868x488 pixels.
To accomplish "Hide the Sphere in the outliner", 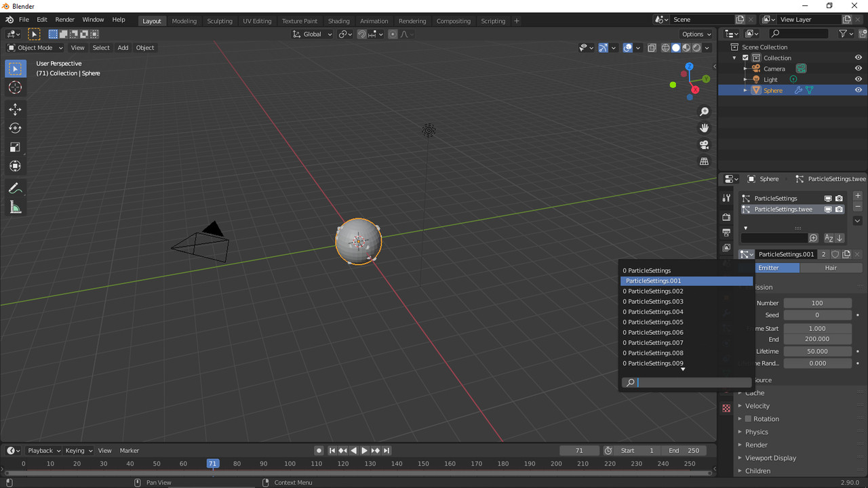I will (x=858, y=90).
